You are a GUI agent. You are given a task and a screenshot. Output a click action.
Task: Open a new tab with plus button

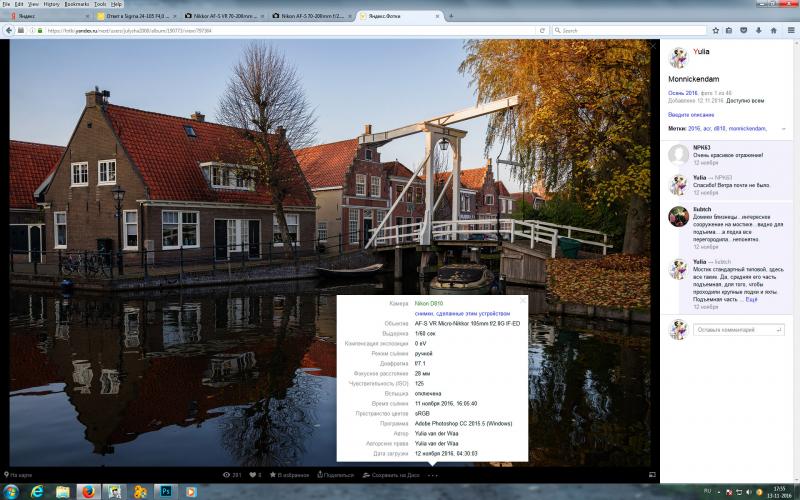pos(451,16)
